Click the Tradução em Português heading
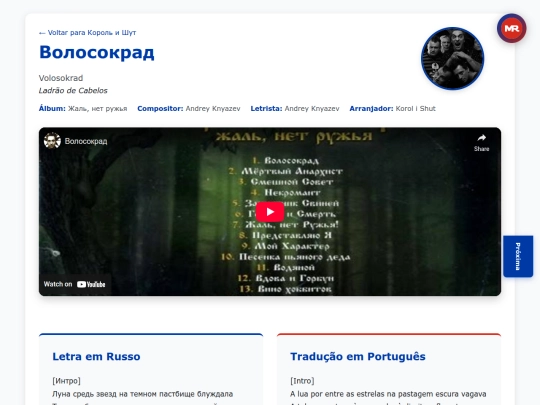This screenshot has width=540, height=405. click(358, 356)
